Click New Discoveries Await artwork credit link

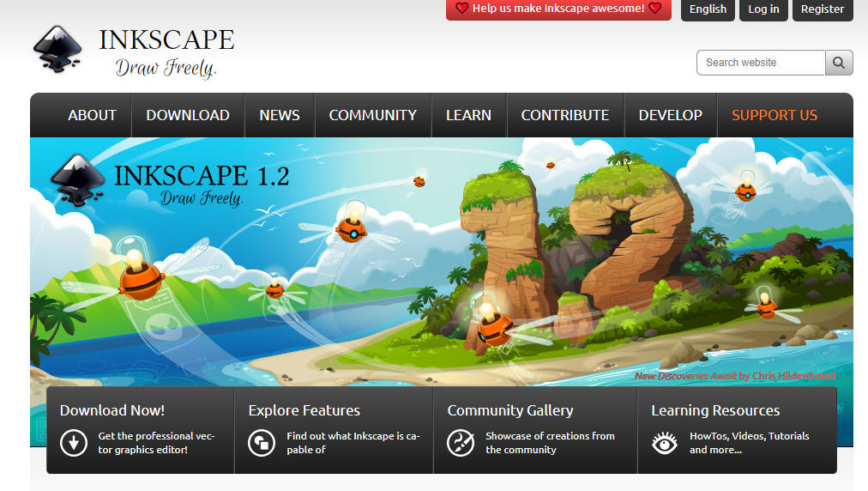click(734, 376)
